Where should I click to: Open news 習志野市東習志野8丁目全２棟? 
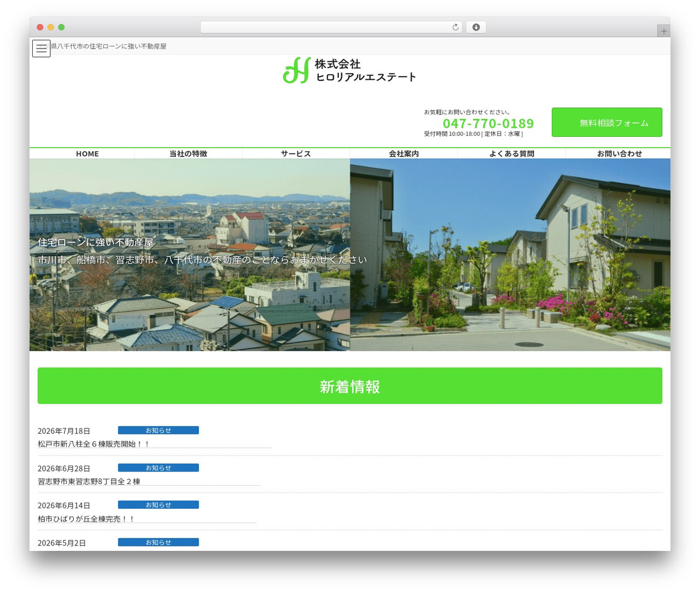(89, 481)
